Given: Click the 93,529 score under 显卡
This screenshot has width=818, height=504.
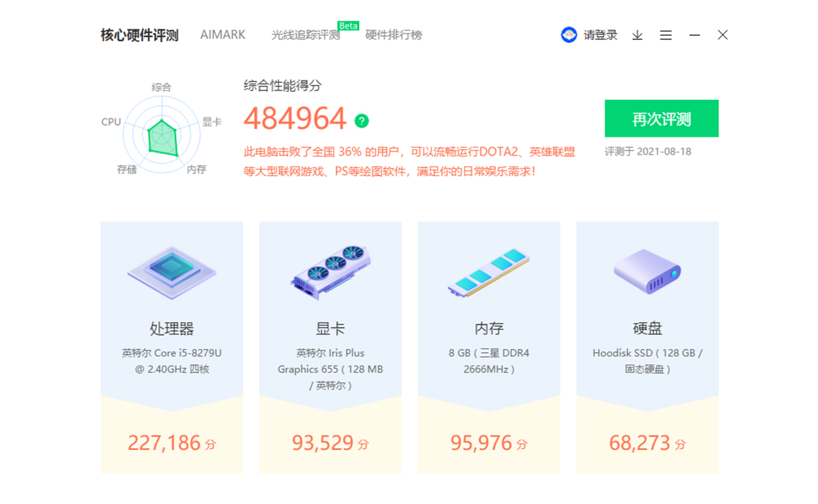Looking at the screenshot, I should (x=329, y=442).
